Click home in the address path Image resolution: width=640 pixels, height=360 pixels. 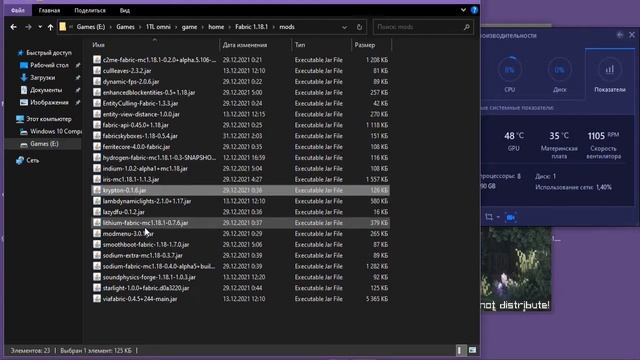tap(216, 27)
